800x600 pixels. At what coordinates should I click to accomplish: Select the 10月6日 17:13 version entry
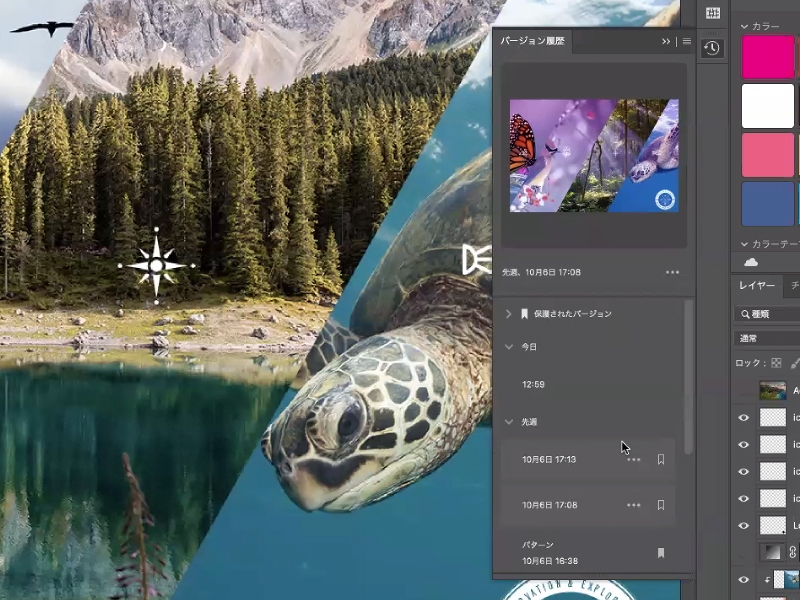pyautogui.click(x=588, y=460)
